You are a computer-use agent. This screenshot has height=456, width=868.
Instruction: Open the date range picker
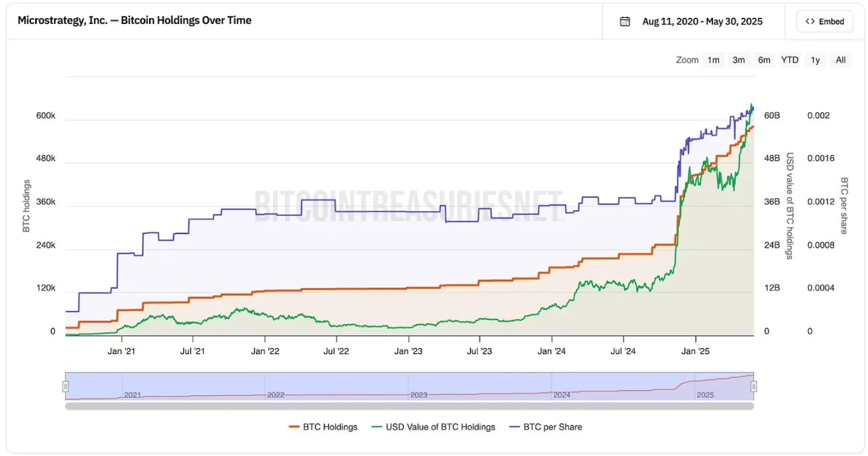(702, 21)
